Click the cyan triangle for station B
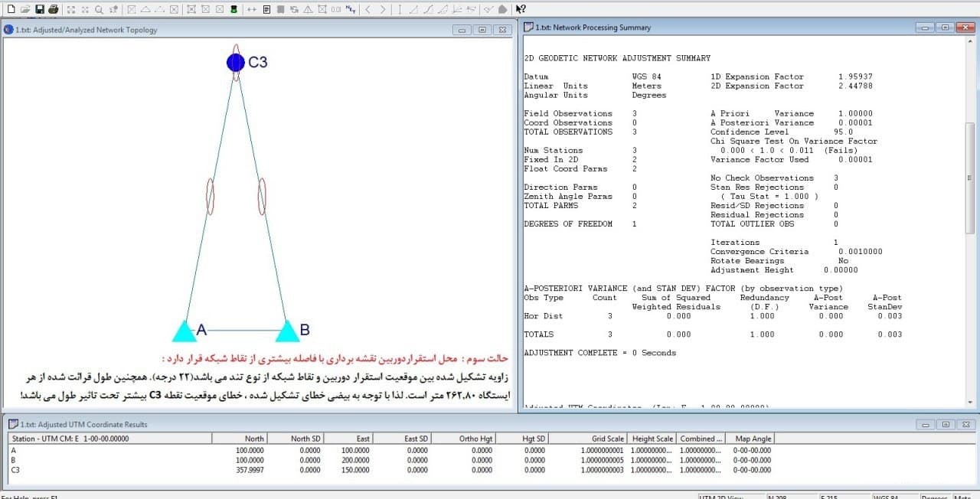This screenshot has width=980, height=499. [x=288, y=331]
